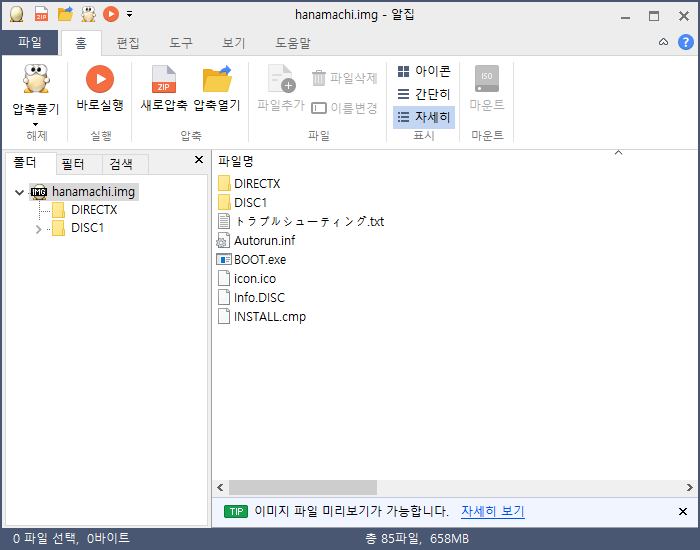Select the Autorun.inf file
Image resolution: width=700 pixels, height=550 pixels.
(x=256, y=241)
